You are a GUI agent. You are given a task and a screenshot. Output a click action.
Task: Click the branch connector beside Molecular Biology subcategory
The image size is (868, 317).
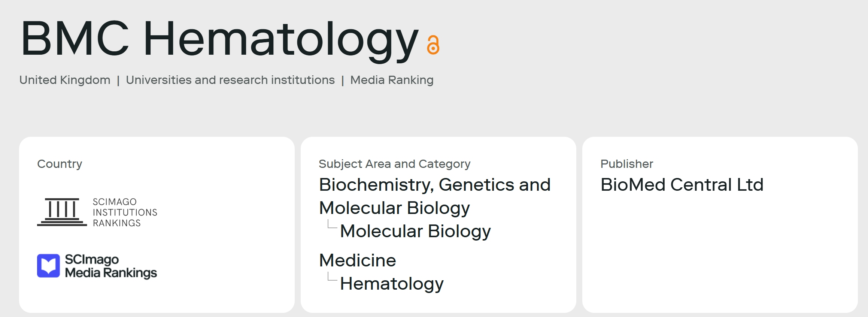[332, 224]
